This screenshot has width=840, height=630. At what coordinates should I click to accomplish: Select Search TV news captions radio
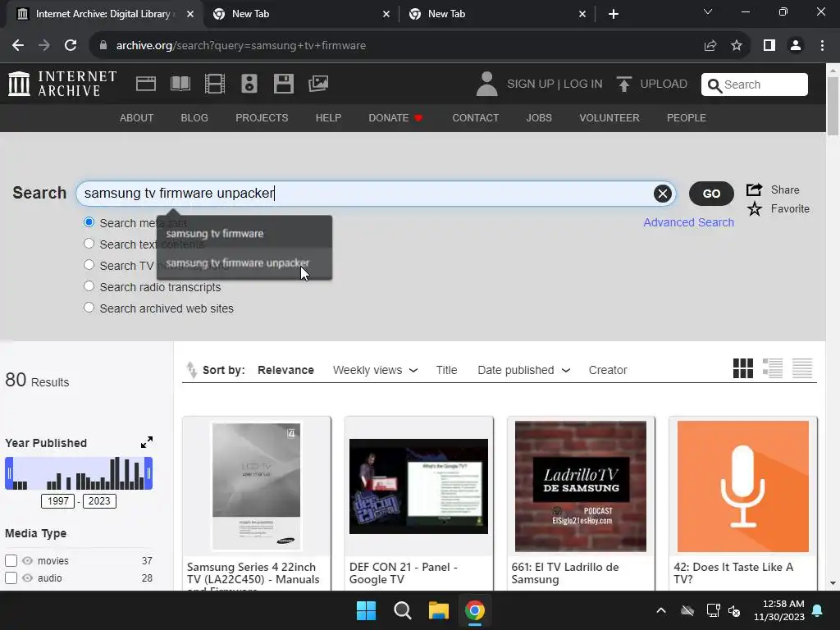[89, 265]
